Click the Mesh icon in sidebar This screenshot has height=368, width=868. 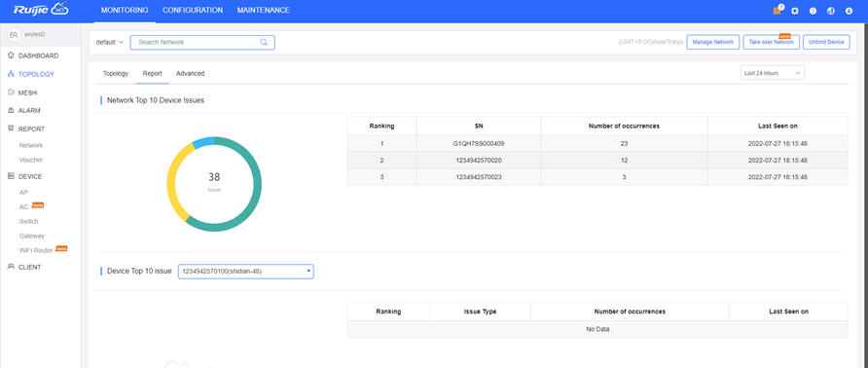11,92
